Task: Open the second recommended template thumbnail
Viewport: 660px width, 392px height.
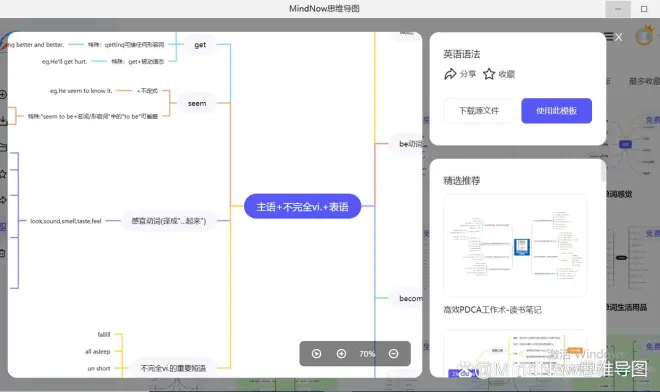Action: pos(515,354)
